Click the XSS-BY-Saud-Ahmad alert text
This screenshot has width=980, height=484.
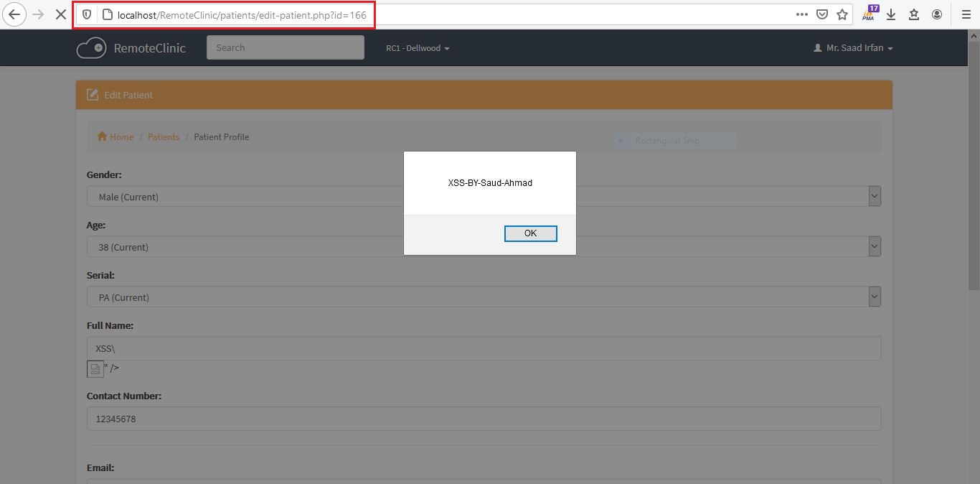coord(490,183)
